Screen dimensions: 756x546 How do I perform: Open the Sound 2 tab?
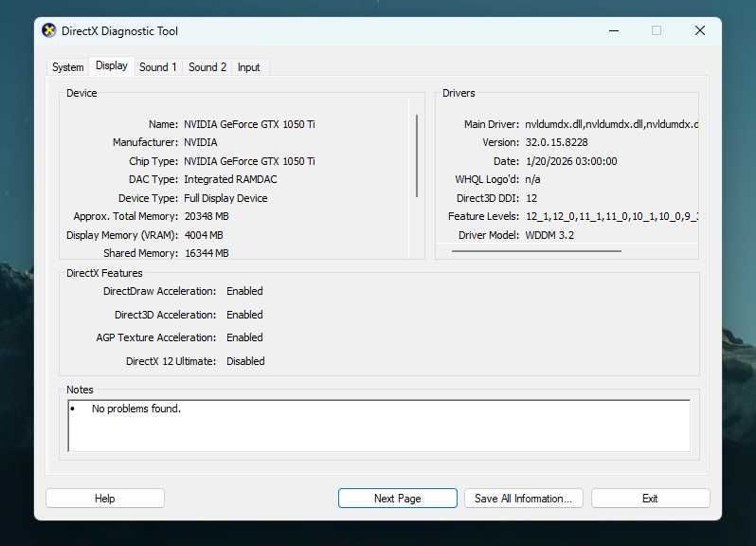[207, 67]
